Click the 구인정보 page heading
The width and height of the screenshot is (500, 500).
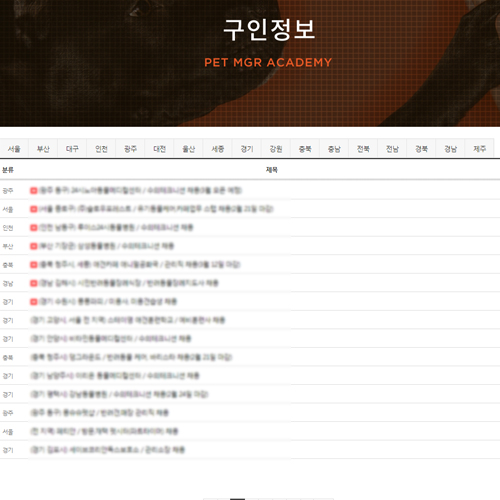(x=269, y=30)
